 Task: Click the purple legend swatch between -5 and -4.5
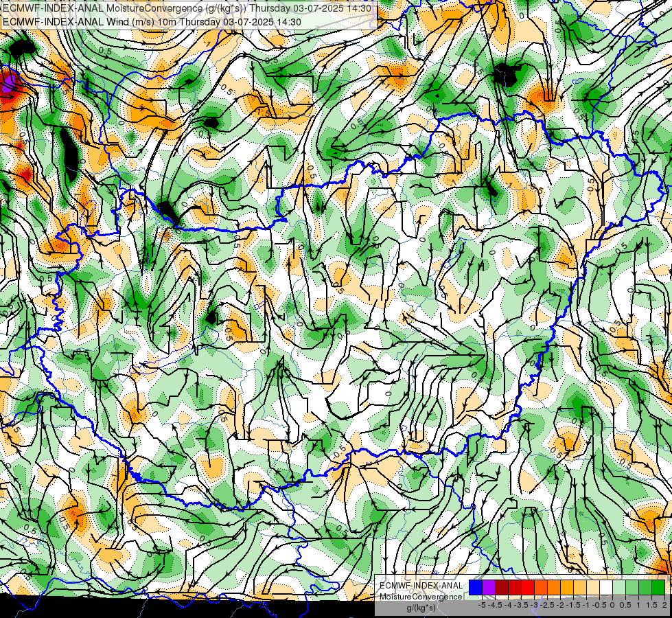[x=489, y=587]
